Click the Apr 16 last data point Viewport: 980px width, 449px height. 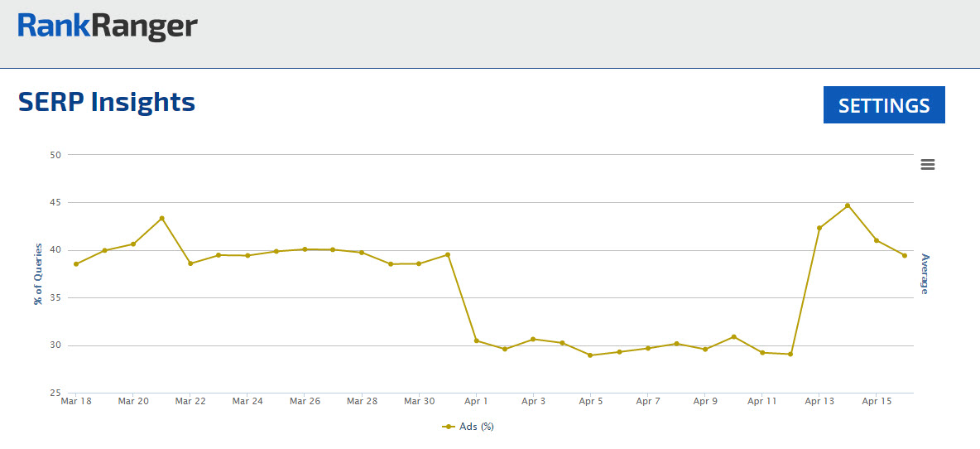(x=905, y=255)
